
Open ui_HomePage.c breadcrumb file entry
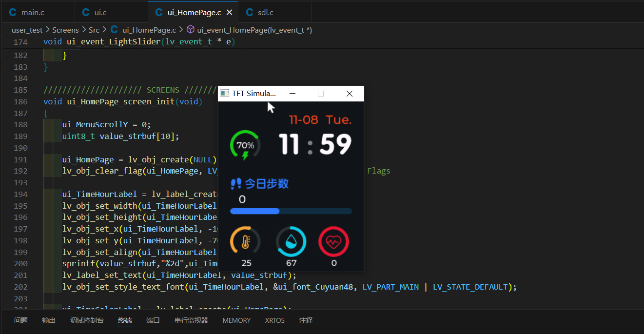click(x=149, y=30)
